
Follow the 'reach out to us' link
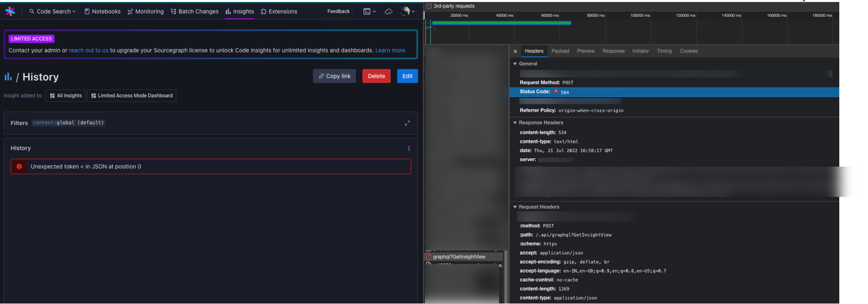[x=89, y=50]
